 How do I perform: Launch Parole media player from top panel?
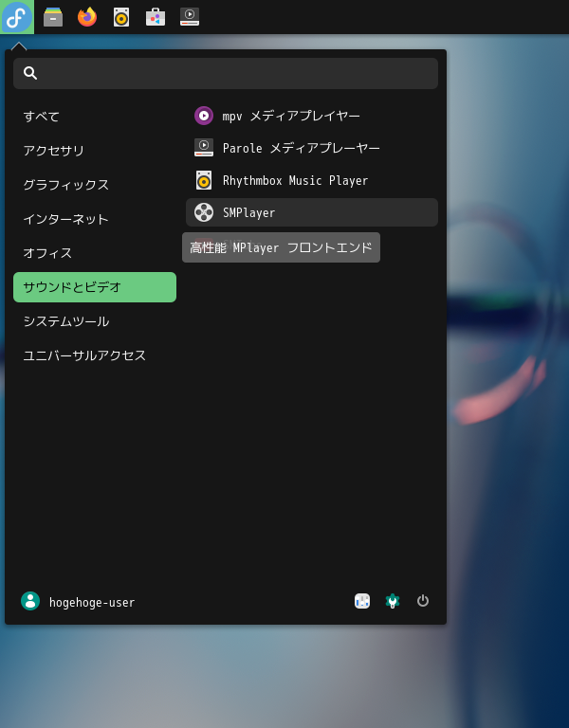coord(190,17)
